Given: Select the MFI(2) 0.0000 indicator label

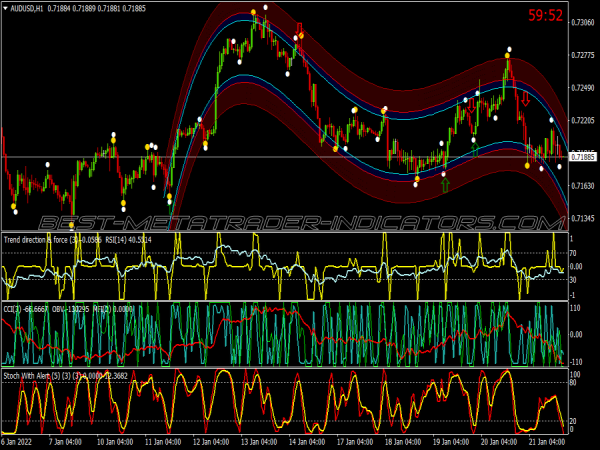Looking at the screenshot, I should 113,309.
